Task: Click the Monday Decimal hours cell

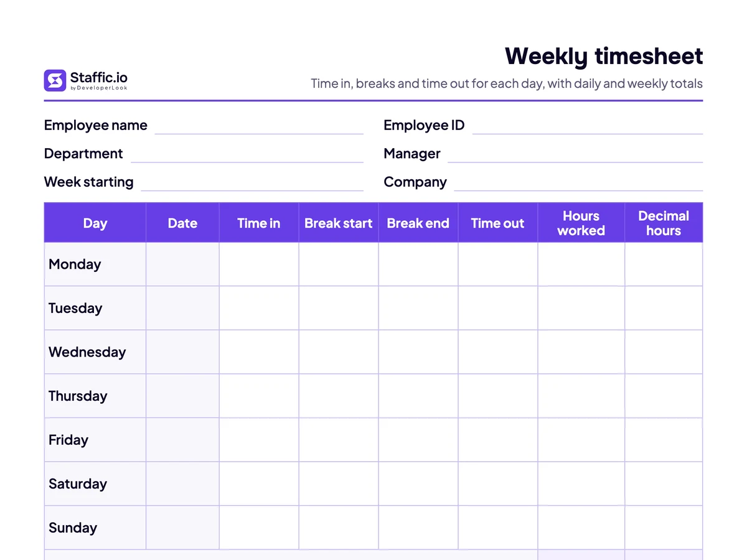Action: click(664, 264)
